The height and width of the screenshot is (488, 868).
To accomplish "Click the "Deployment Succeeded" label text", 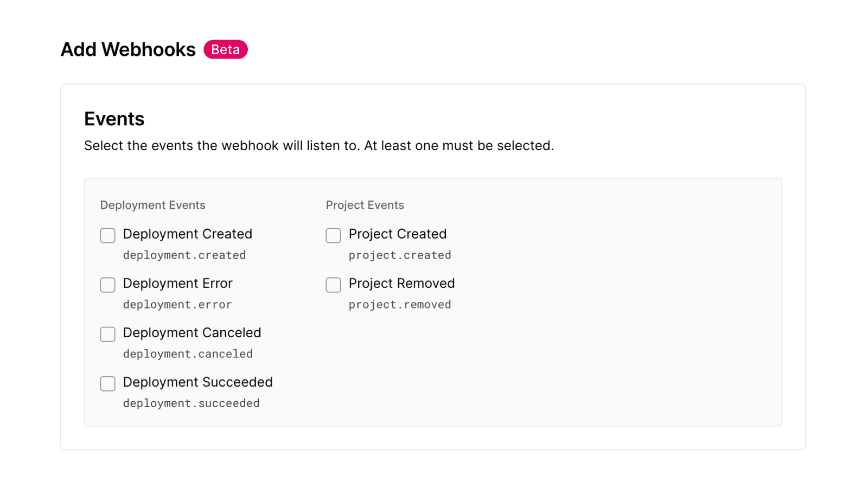I will click(197, 382).
